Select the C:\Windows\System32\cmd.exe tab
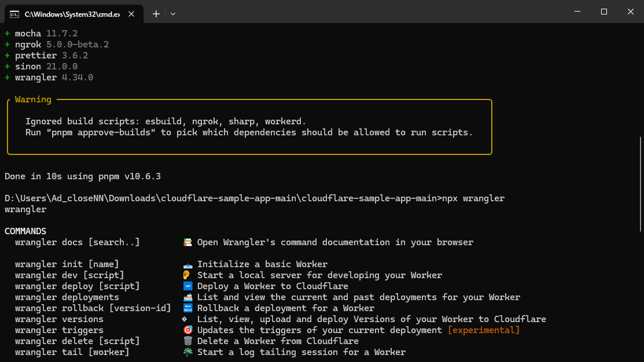This screenshot has height=362, width=644. [74, 14]
